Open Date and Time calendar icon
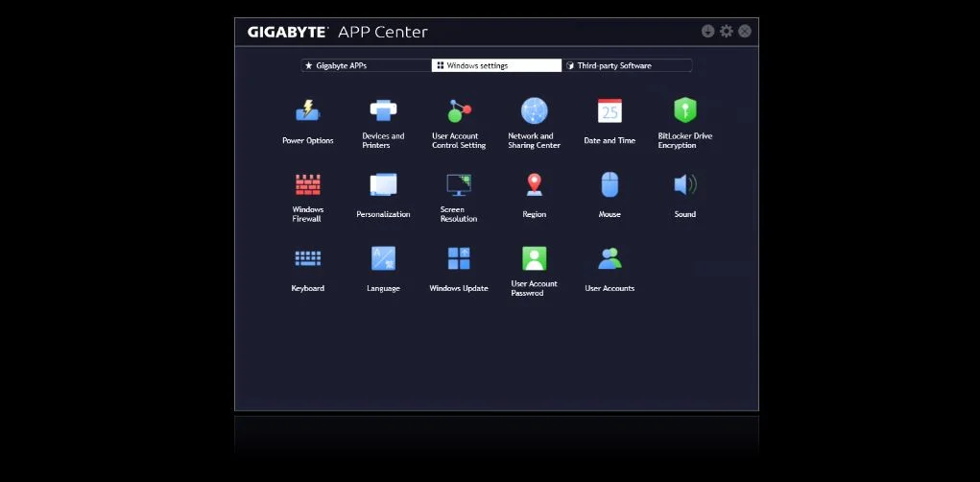Viewport: 980px width, 482px height. (610, 110)
